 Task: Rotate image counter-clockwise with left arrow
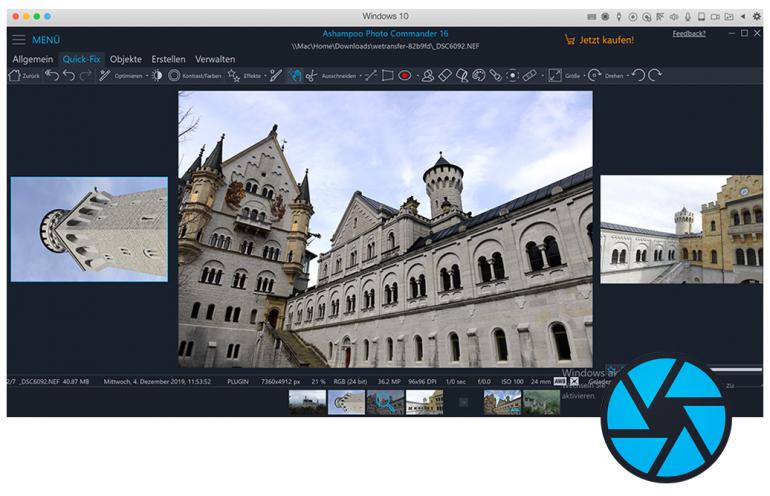pos(638,76)
